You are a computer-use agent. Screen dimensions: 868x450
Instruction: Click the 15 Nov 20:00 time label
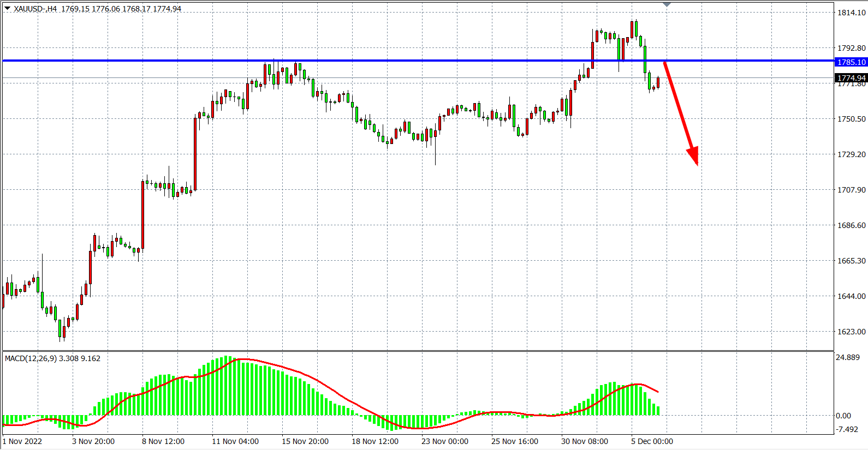pos(305,441)
